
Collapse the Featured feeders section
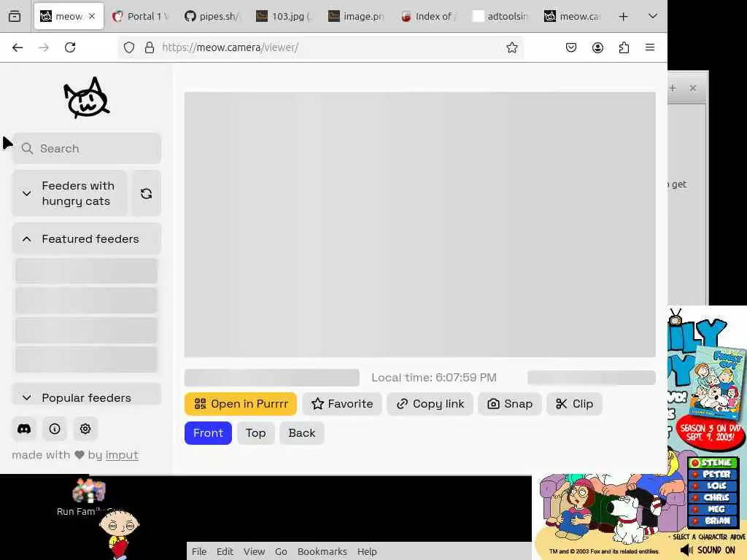coord(87,238)
